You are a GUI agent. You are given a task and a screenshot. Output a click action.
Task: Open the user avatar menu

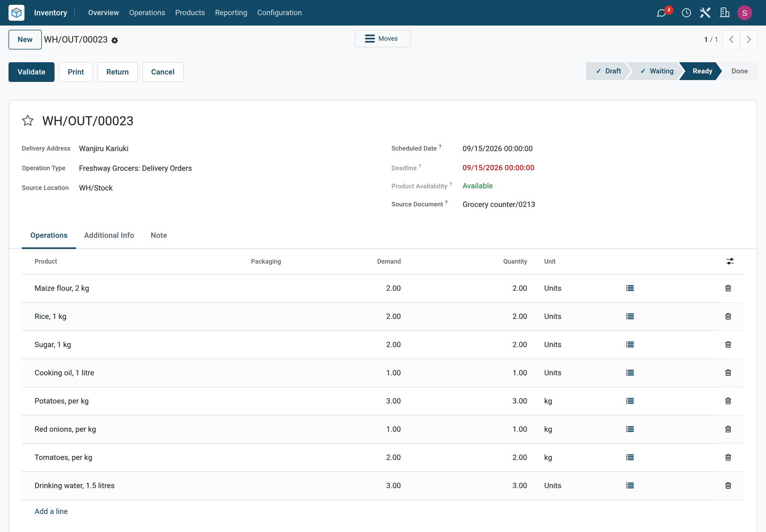point(744,13)
